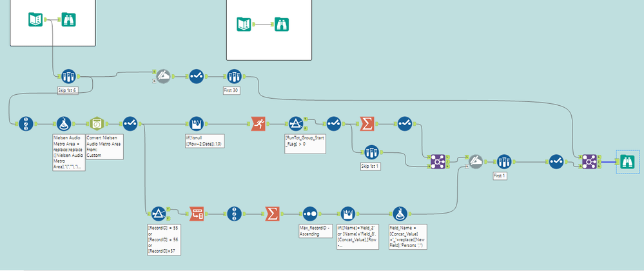
Task: Select the Record ID tool before the Nielsen formula
Action: (x=26, y=123)
